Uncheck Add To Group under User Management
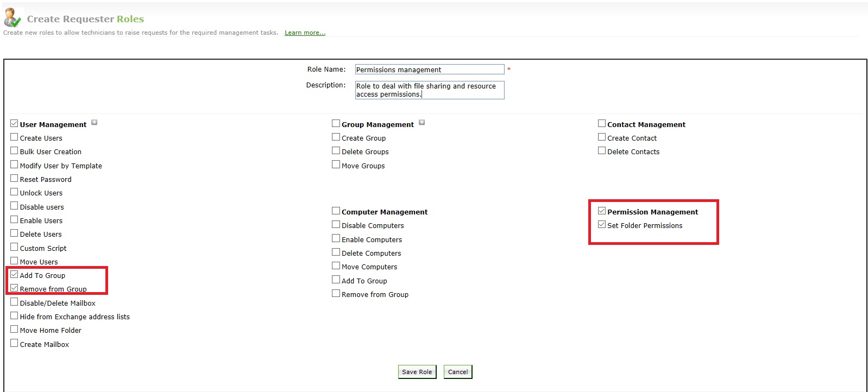The width and height of the screenshot is (868, 392). [x=14, y=275]
